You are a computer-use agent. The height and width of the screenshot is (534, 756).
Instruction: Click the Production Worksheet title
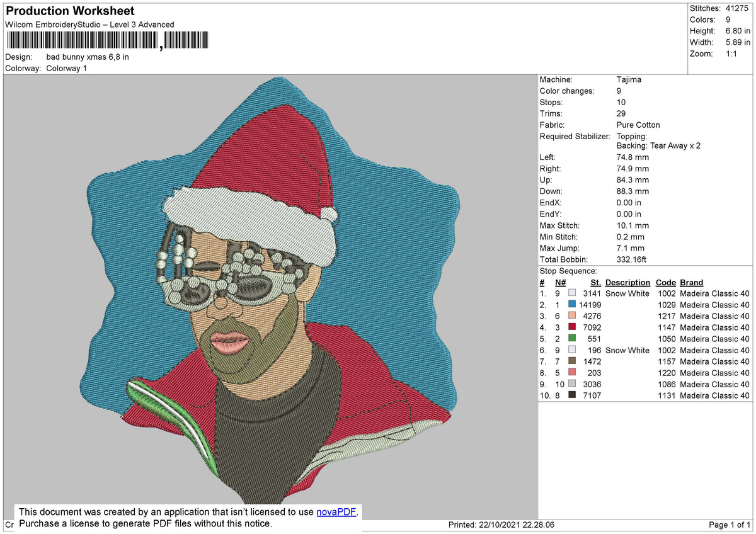(x=70, y=11)
